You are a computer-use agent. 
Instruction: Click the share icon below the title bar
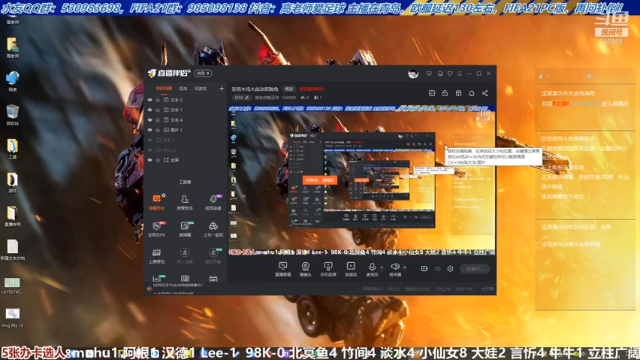click(485, 93)
